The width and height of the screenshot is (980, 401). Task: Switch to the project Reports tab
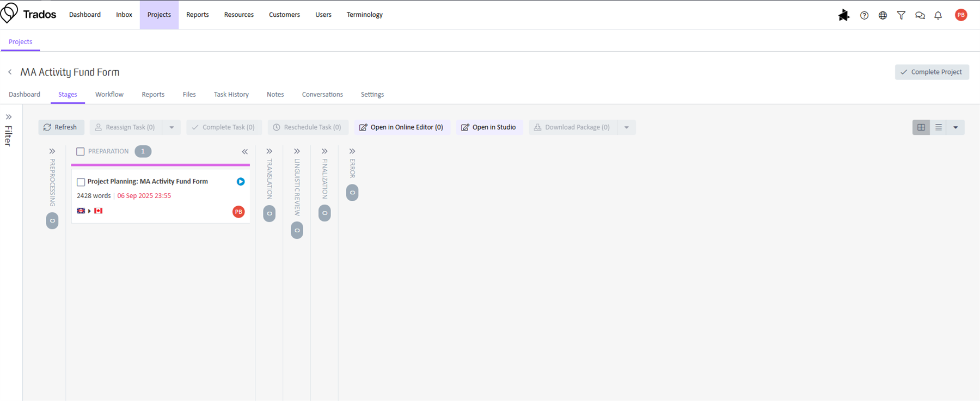coord(153,95)
